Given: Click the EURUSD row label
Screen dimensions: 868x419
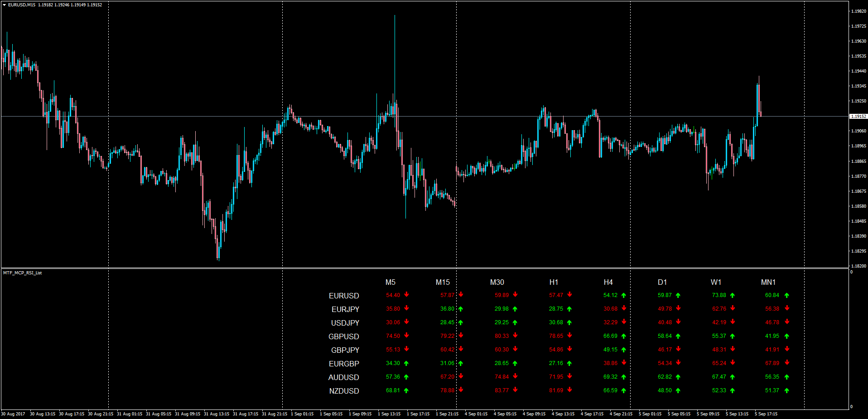Looking at the screenshot, I should pos(344,296).
